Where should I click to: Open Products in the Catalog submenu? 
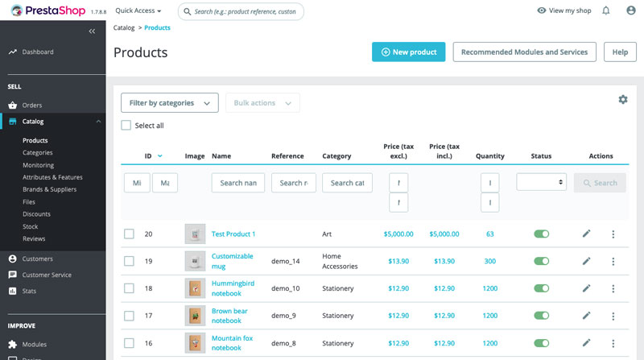click(35, 141)
